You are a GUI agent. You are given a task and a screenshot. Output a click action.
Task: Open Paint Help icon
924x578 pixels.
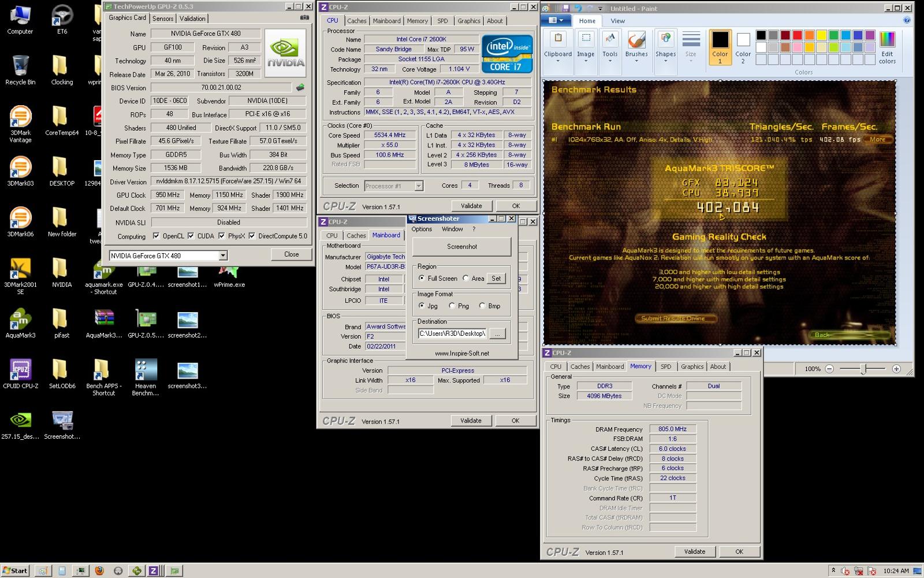click(907, 20)
